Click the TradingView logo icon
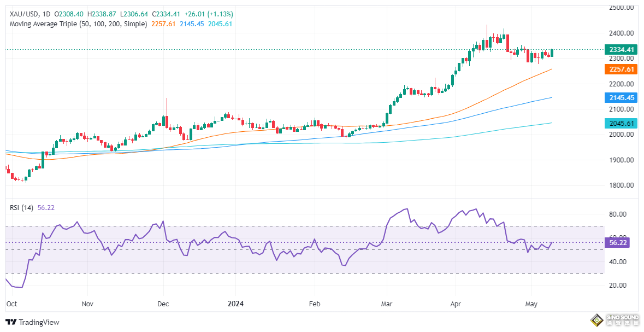 tap(10, 322)
